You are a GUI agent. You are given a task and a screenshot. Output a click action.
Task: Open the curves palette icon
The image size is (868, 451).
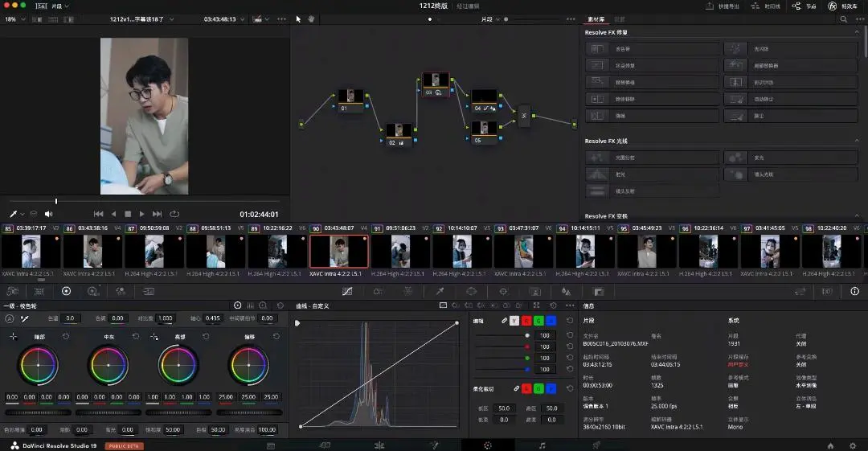point(347,291)
